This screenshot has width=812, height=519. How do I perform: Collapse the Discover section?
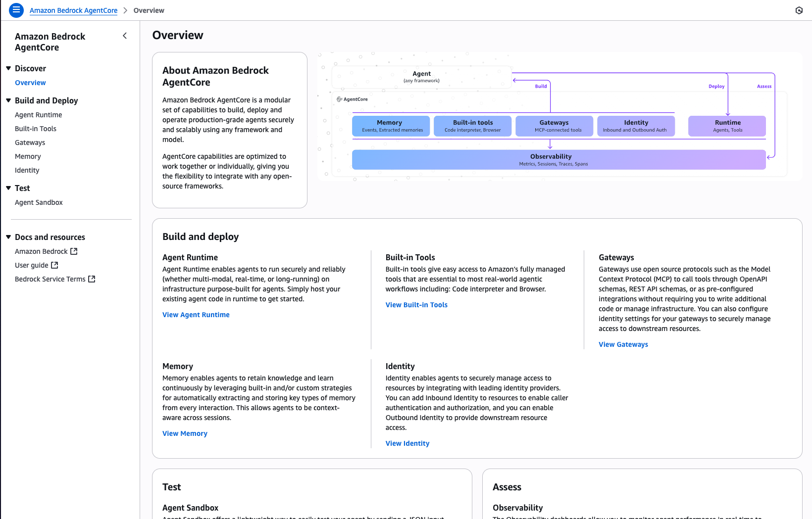(8, 68)
